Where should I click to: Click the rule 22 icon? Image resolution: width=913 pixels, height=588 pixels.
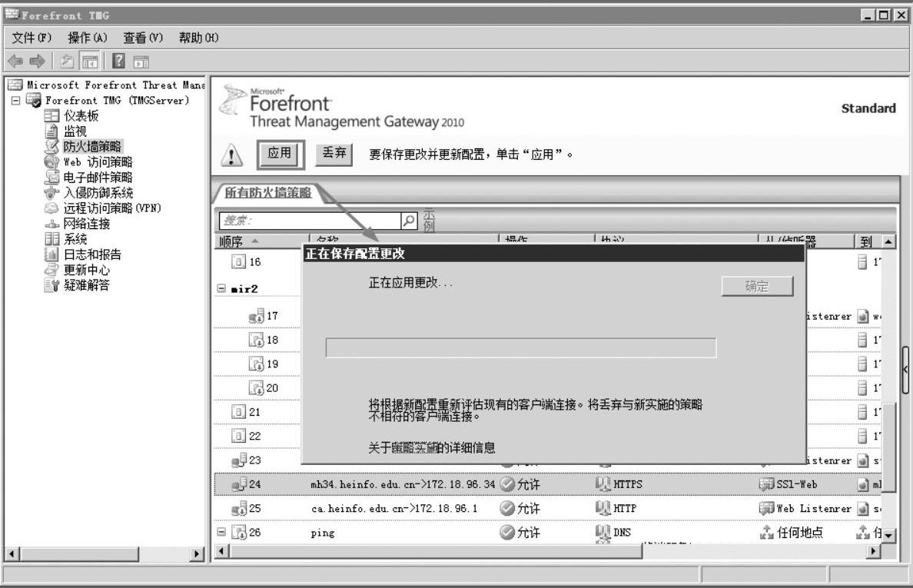pos(238,436)
